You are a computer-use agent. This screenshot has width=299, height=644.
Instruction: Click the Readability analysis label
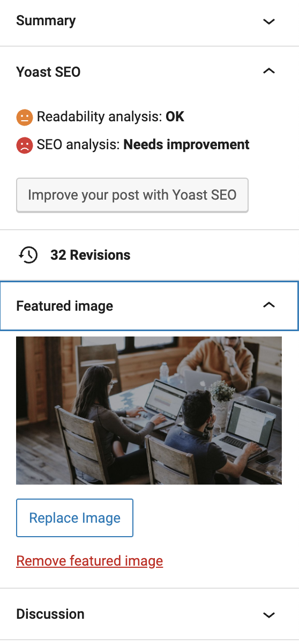click(x=100, y=117)
